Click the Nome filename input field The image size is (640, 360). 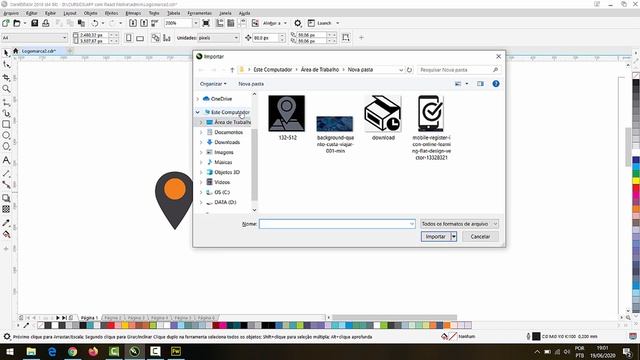[337, 224]
